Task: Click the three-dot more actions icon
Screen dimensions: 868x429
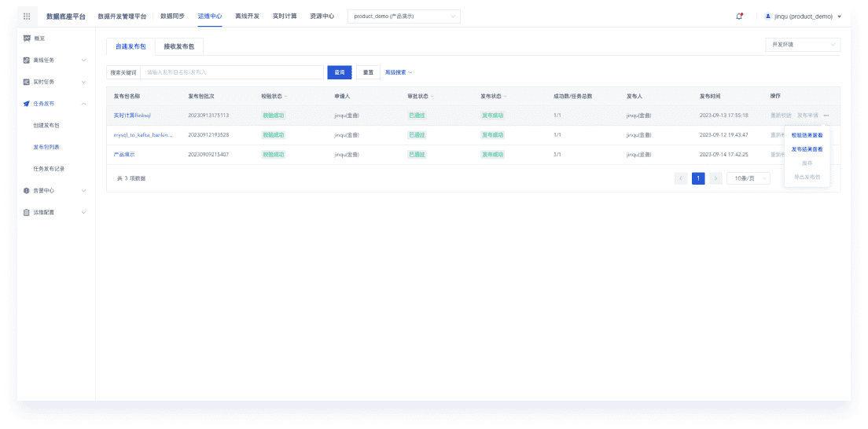Action: (826, 115)
